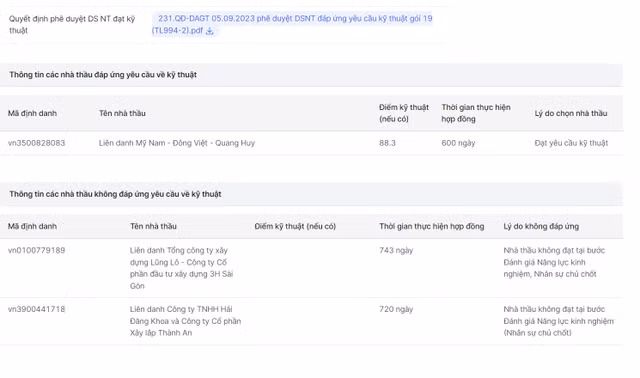Select the identifier vn3900441718
Screen dimensions: 640x378
tap(36, 309)
